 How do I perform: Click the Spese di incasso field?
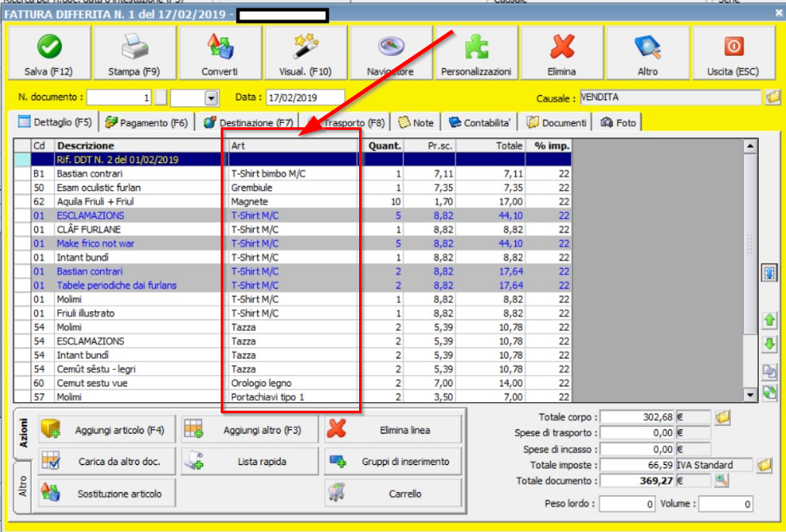click(637, 450)
